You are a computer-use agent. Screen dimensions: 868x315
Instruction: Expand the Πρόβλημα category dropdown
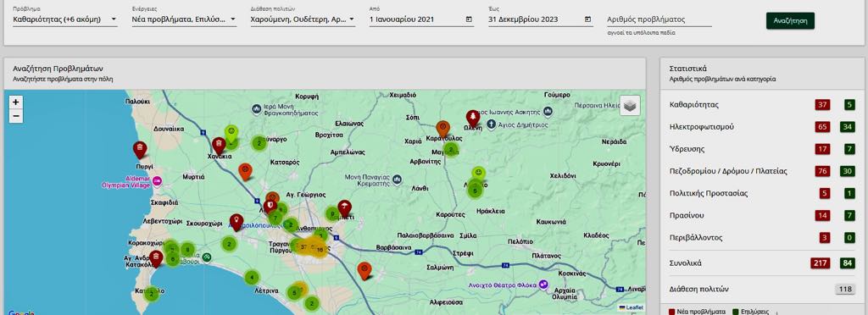point(64,19)
